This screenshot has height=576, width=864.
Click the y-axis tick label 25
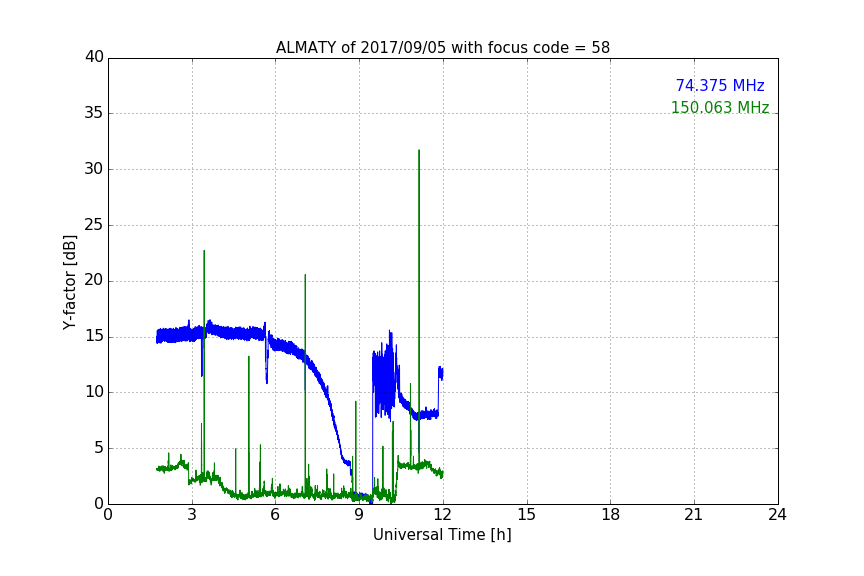coord(94,224)
